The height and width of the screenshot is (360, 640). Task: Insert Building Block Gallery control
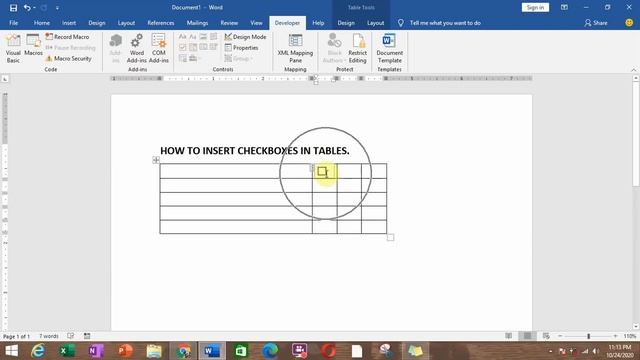(213, 37)
